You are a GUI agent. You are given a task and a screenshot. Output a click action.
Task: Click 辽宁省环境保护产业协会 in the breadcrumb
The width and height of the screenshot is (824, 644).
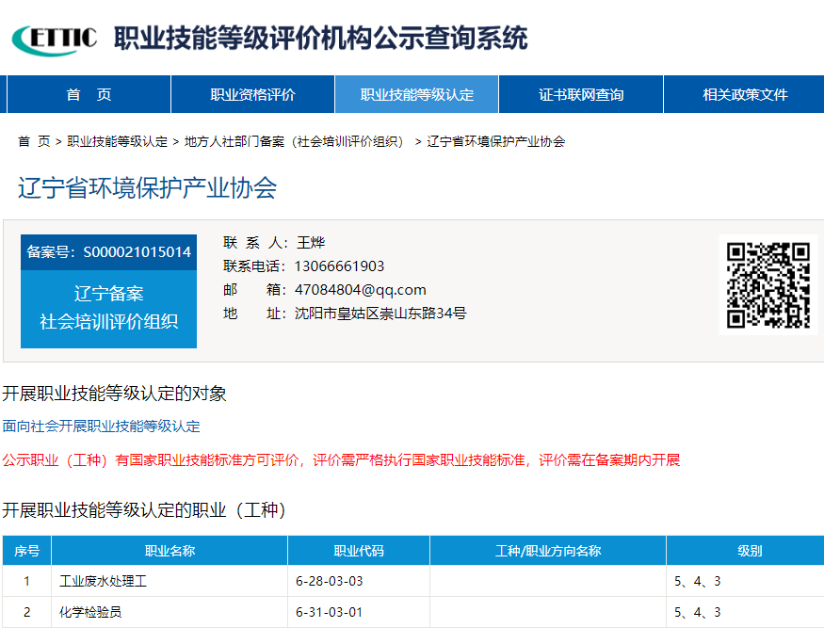495,141
